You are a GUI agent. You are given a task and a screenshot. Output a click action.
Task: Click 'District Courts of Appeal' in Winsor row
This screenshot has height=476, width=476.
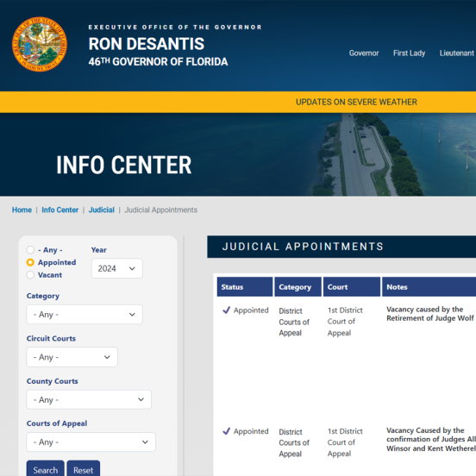click(294, 442)
